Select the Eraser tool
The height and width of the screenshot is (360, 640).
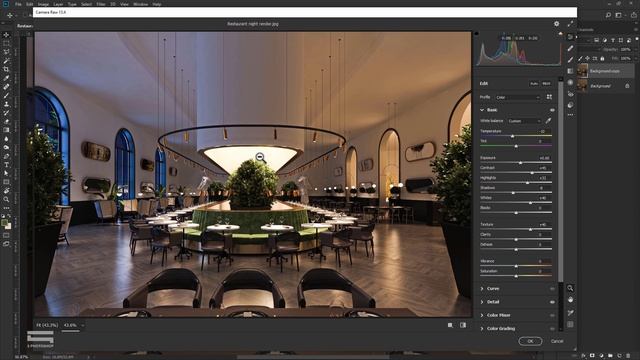click(x=6, y=121)
